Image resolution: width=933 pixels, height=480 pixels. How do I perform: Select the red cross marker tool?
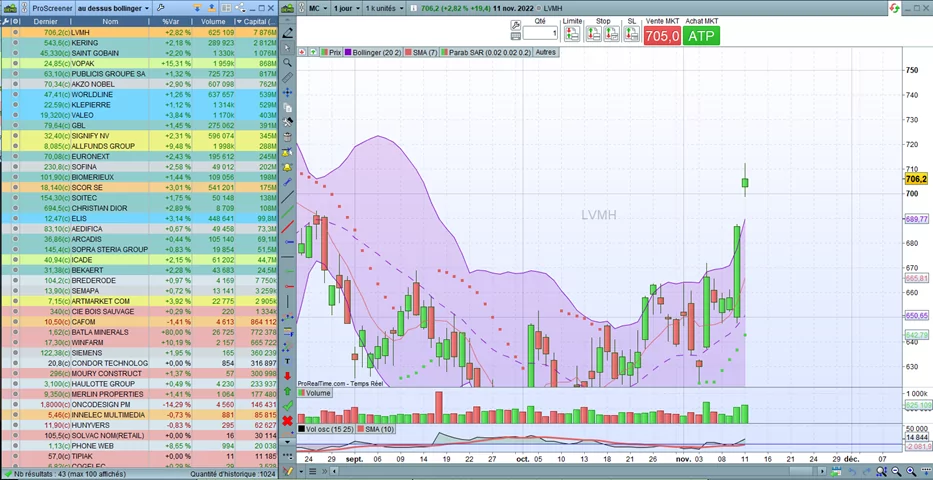(x=288, y=421)
